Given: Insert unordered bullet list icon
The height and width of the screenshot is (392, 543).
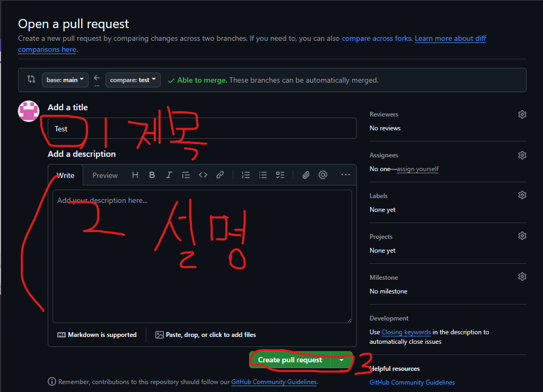Looking at the screenshot, I should 263,175.
